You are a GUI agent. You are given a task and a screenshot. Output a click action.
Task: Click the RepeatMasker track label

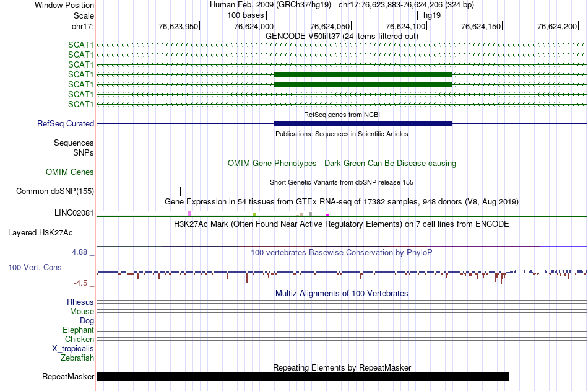(x=68, y=376)
